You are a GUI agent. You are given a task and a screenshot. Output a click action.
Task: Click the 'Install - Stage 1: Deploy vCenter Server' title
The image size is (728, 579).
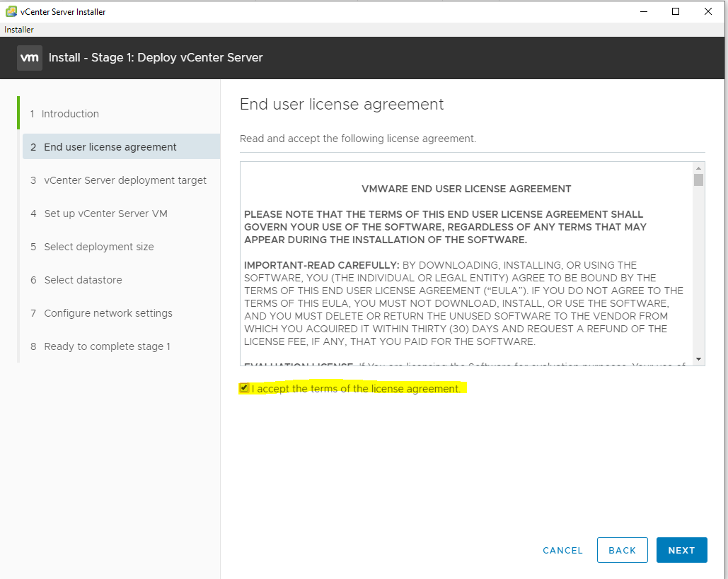[156, 57]
